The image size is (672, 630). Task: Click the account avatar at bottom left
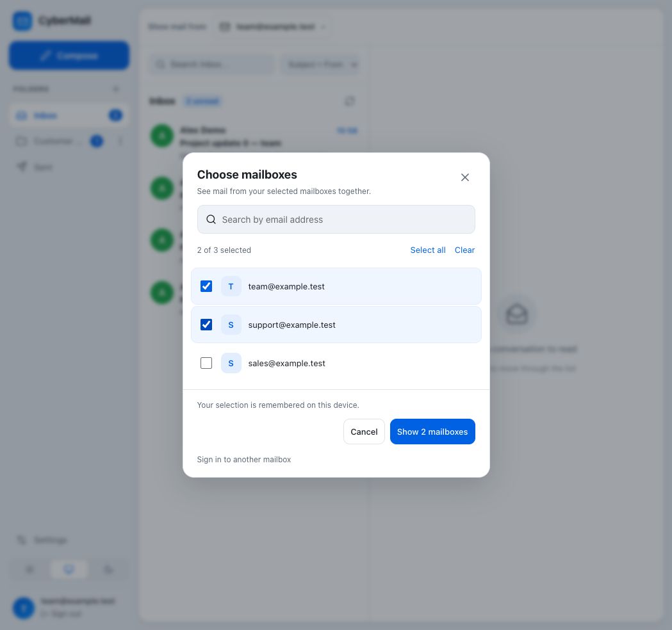pyautogui.click(x=24, y=608)
